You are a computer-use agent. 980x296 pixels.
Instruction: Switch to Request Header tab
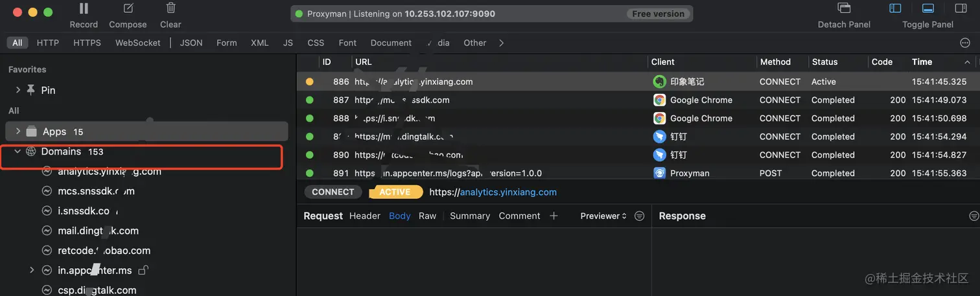click(364, 216)
